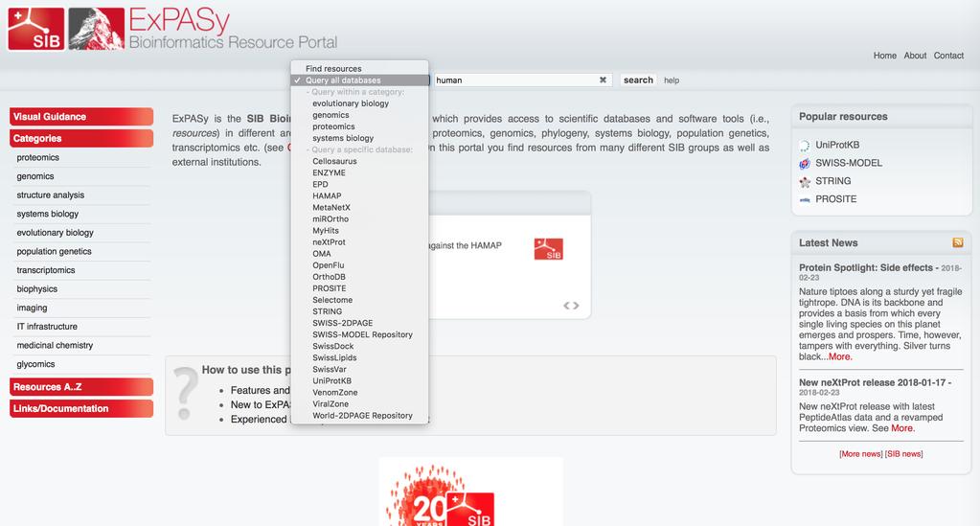Image resolution: width=980 pixels, height=526 pixels.
Task: Click the search button
Action: (x=638, y=80)
